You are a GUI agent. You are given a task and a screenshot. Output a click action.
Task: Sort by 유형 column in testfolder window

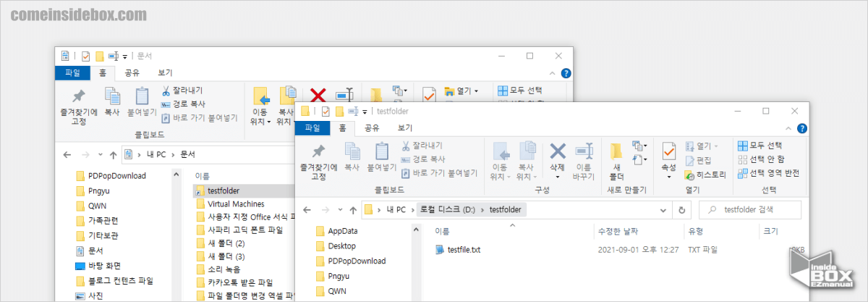(696, 232)
